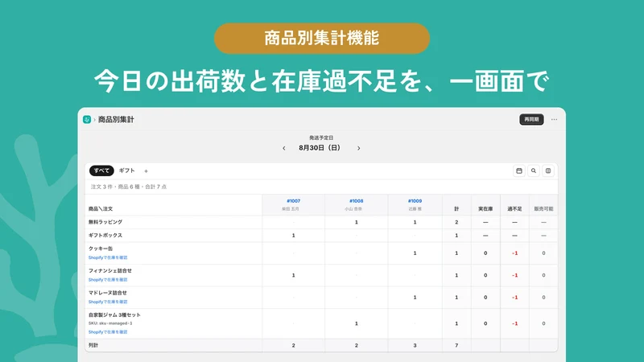Select the フィナンシェ詰合せ product name

pos(110,271)
